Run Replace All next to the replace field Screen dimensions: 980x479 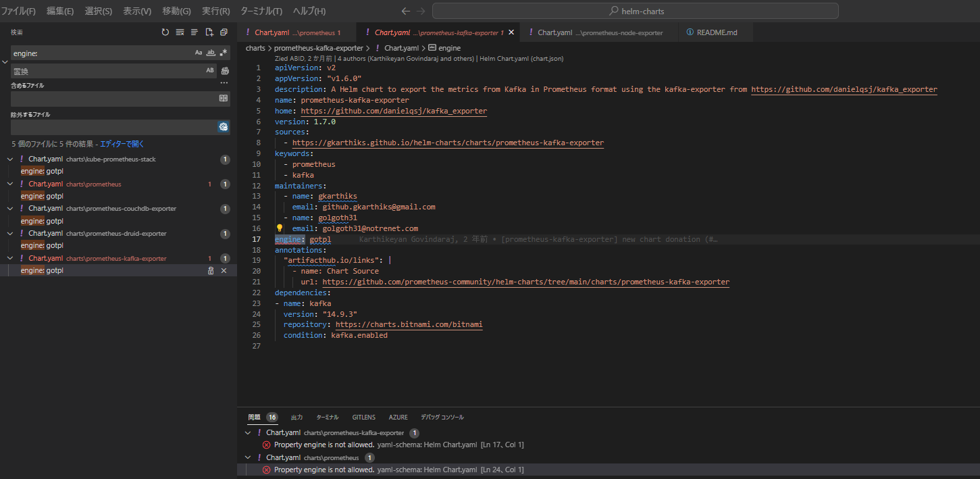click(224, 71)
